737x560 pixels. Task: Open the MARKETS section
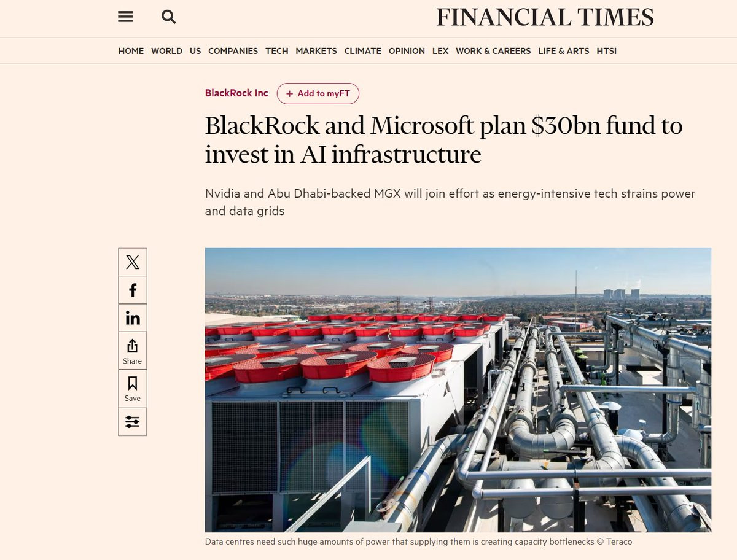point(316,51)
